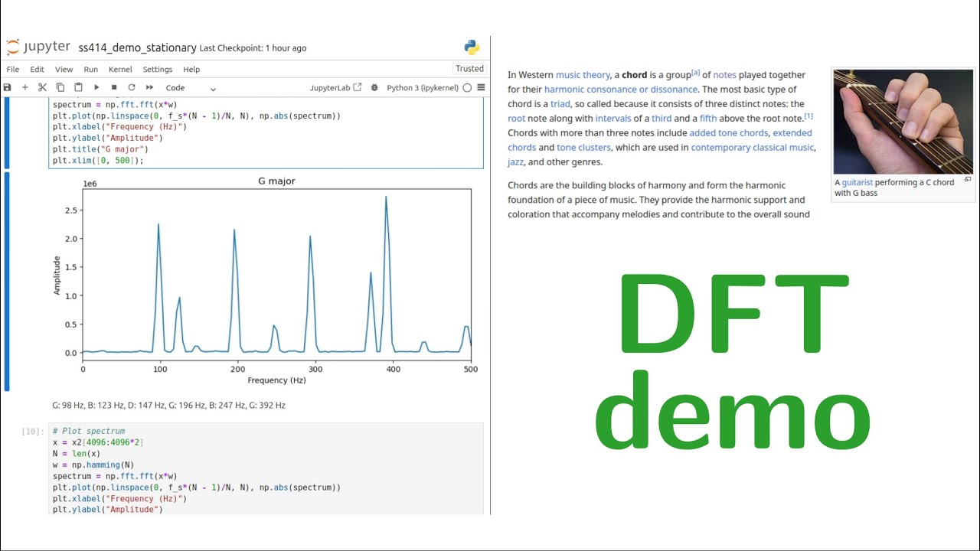Insert a new cell with the plus icon

[25, 88]
